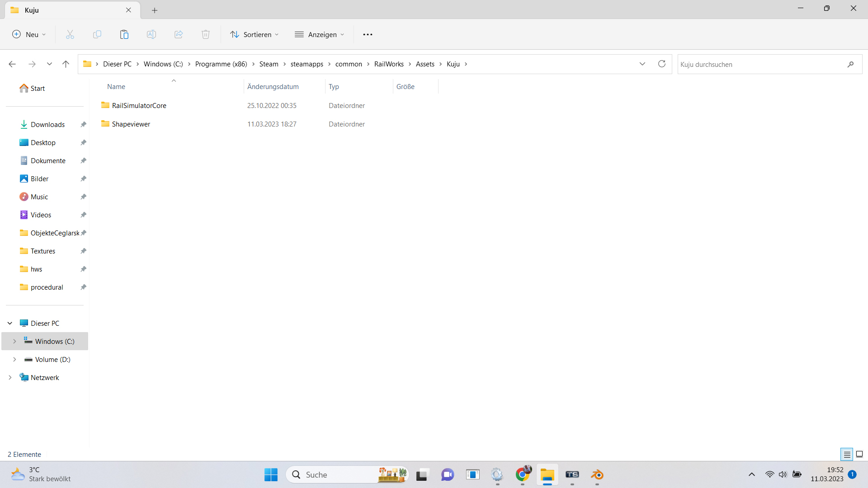Viewport: 868px width, 488px height.
Task: Switch to details list view layout
Action: point(847,454)
